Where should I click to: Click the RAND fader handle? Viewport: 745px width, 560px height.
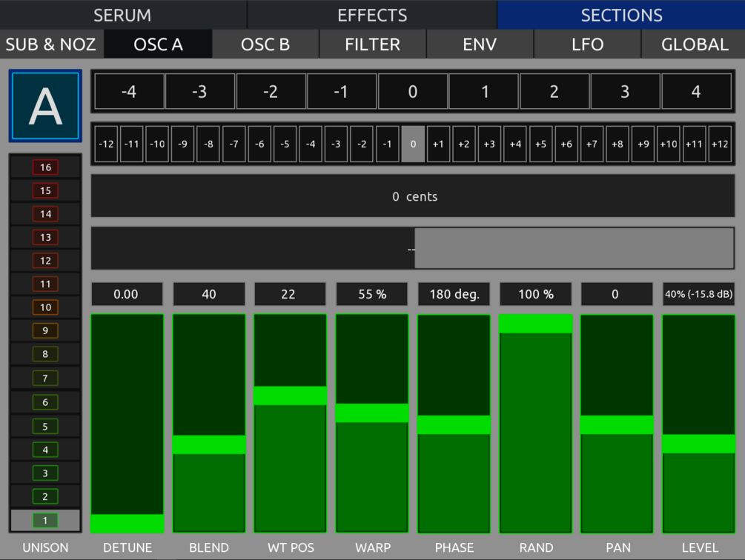(x=535, y=324)
